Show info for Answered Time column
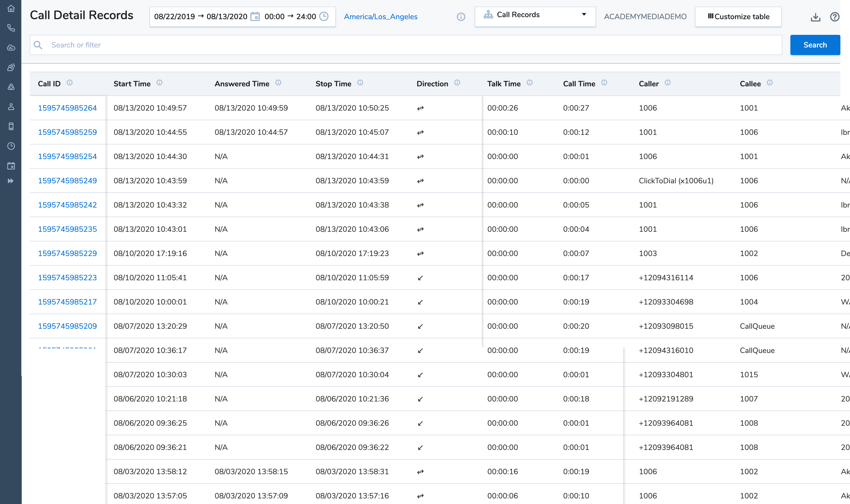Screen dimensions: 850x504 (278, 83)
